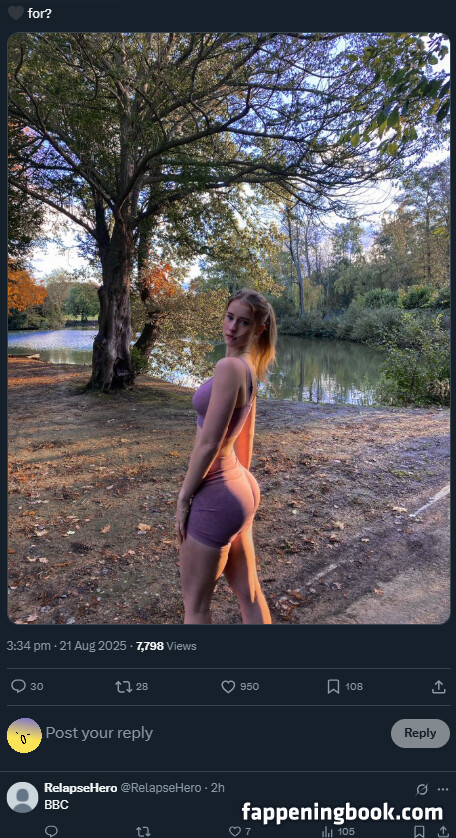
Task: Like RelapseHero's reply showing 7 hearts
Action: 235,831
